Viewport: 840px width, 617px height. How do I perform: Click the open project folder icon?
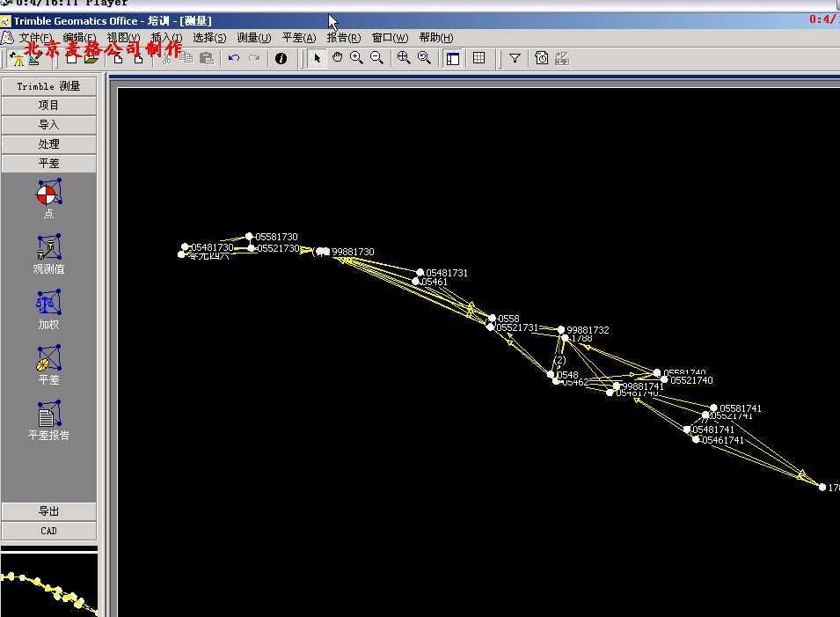click(x=91, y=58)
